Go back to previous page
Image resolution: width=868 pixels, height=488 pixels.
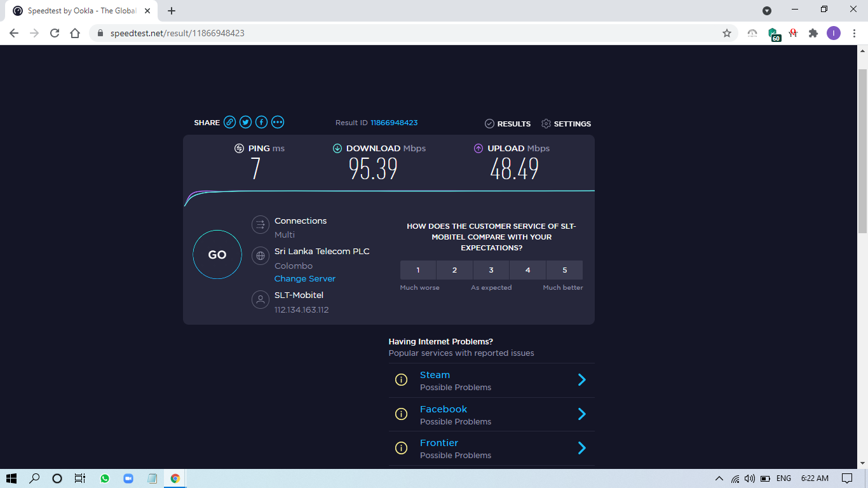pyautogui.click(x=14, y=33)
